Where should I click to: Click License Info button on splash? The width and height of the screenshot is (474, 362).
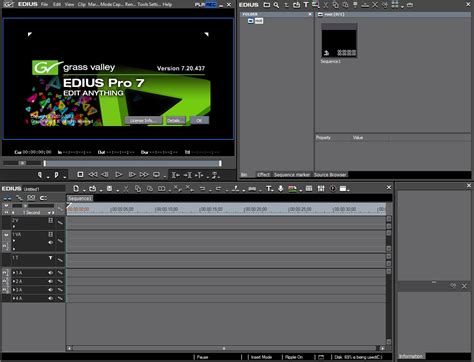143,120
